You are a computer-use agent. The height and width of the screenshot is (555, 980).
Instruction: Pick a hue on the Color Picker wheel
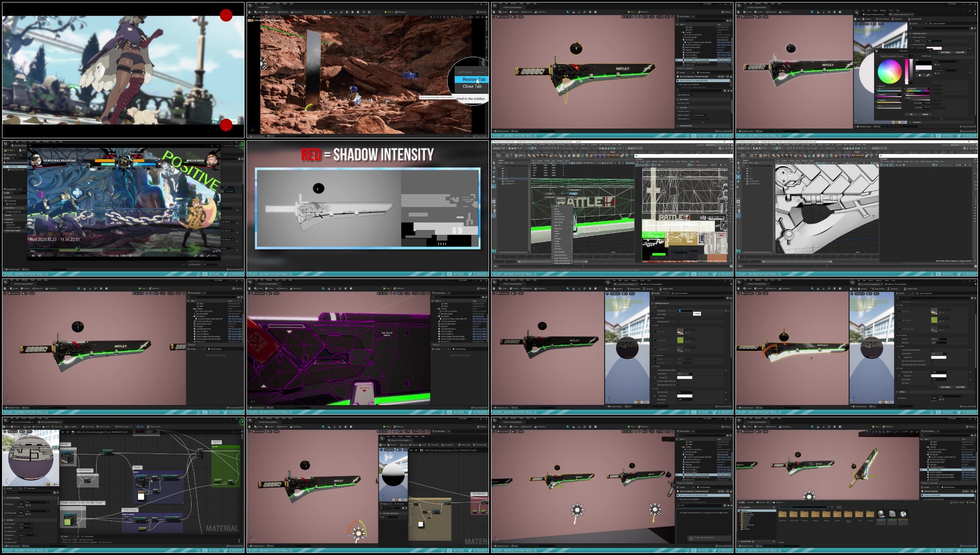(890, 72)
